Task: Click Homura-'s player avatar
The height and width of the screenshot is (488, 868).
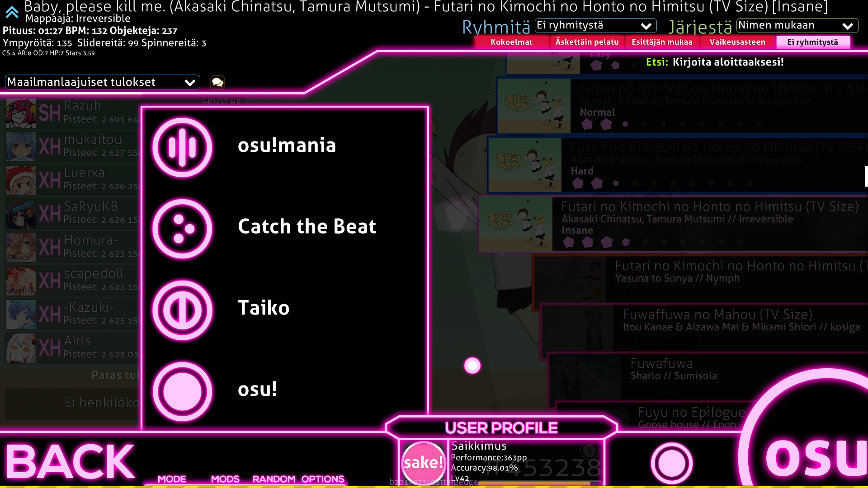Action: pyautogui.click(x=21, y=247)
